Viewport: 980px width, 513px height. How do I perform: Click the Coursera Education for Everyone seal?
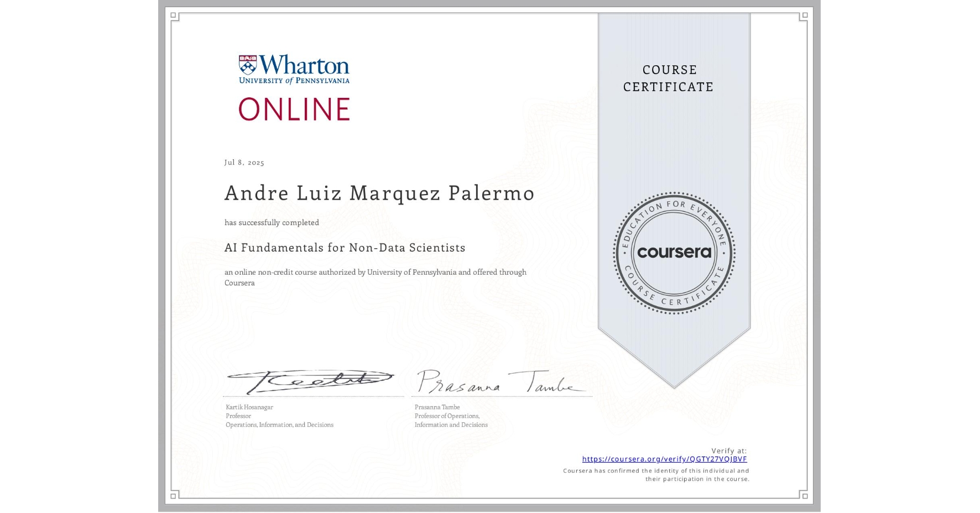click(674, 253)
